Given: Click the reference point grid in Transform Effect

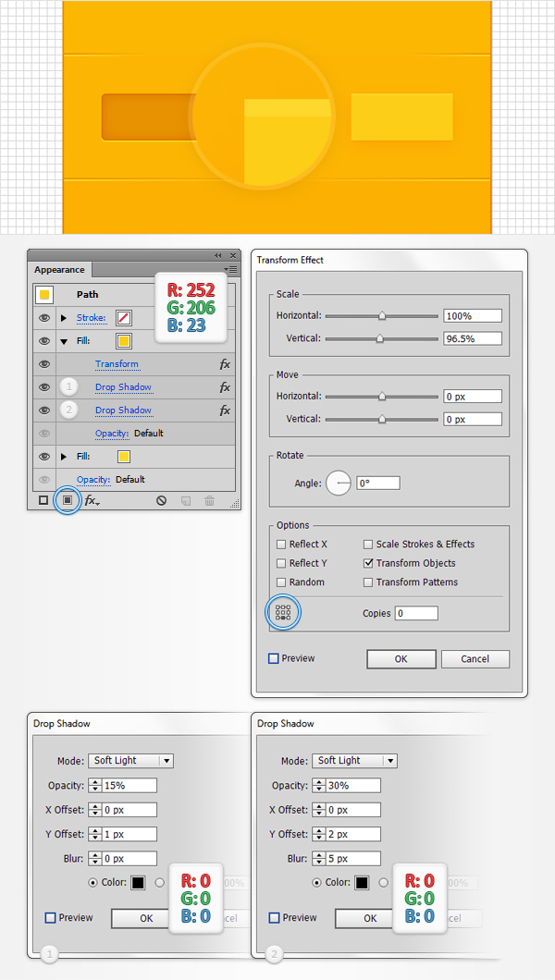Looking at the screenshot, I should click(x=283, y=612).
